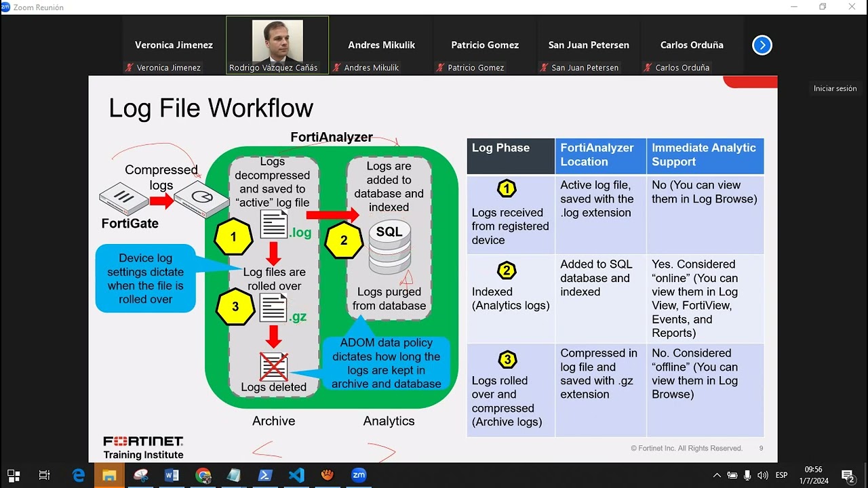
Task: Click the "Logs purged from database" label
Action: point(389,299)
